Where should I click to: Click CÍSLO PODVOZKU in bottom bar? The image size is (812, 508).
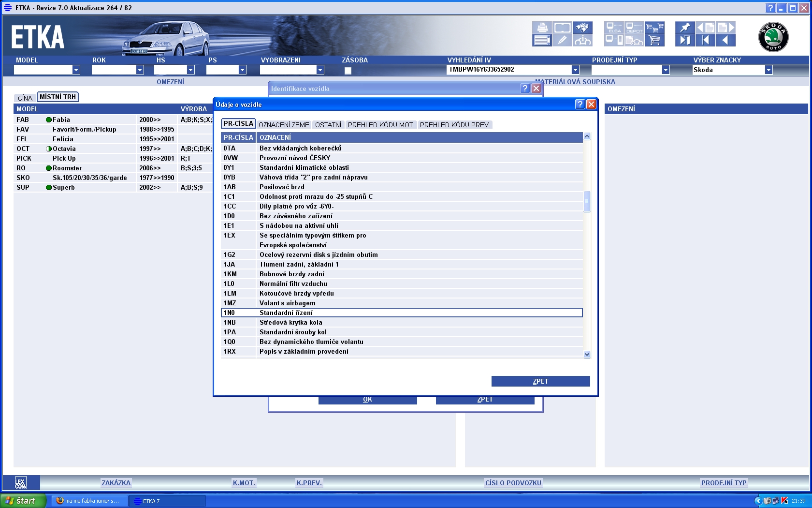tap(513, 483)
